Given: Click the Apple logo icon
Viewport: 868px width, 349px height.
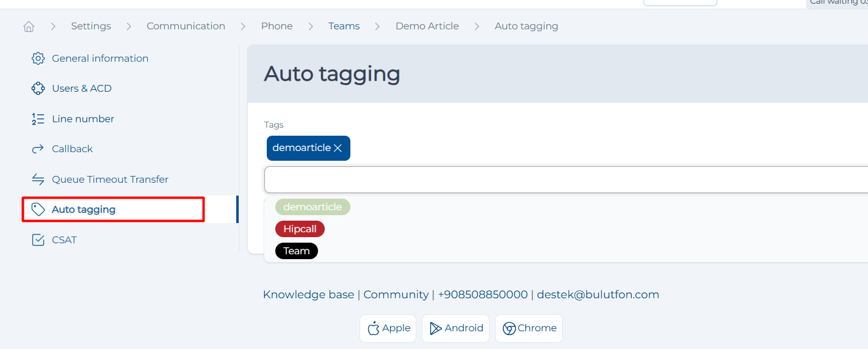Looking at the screenshot, I should pos(374,329).
